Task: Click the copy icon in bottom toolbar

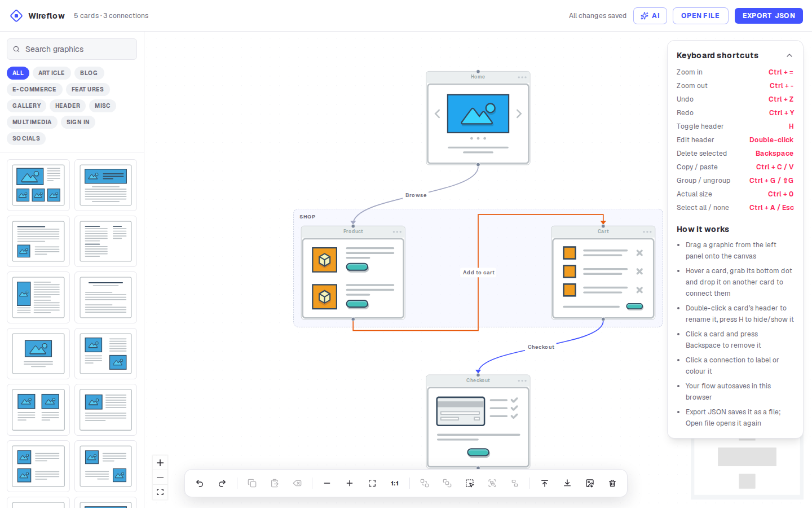Action: coord(252,483)
